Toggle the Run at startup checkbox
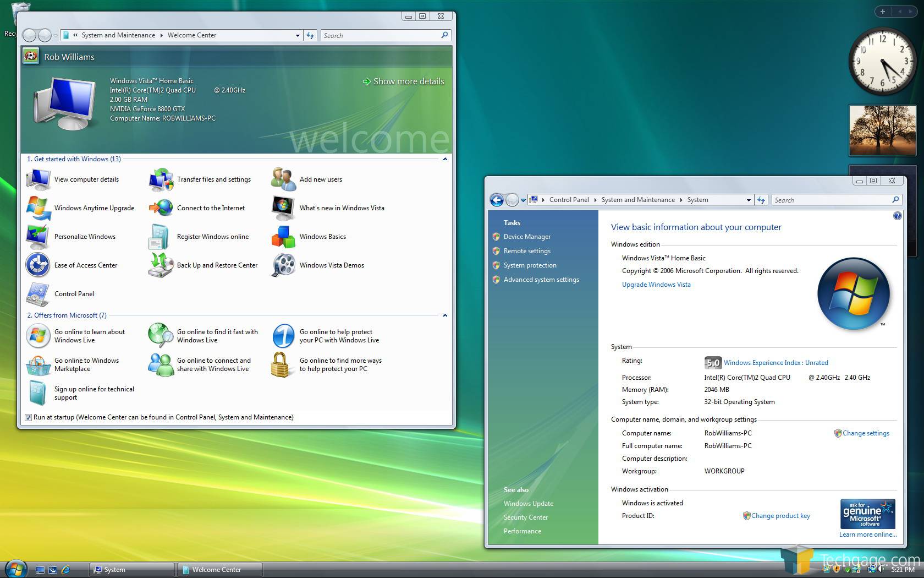The height and width of the screenshot is (578, 924). 28,417
